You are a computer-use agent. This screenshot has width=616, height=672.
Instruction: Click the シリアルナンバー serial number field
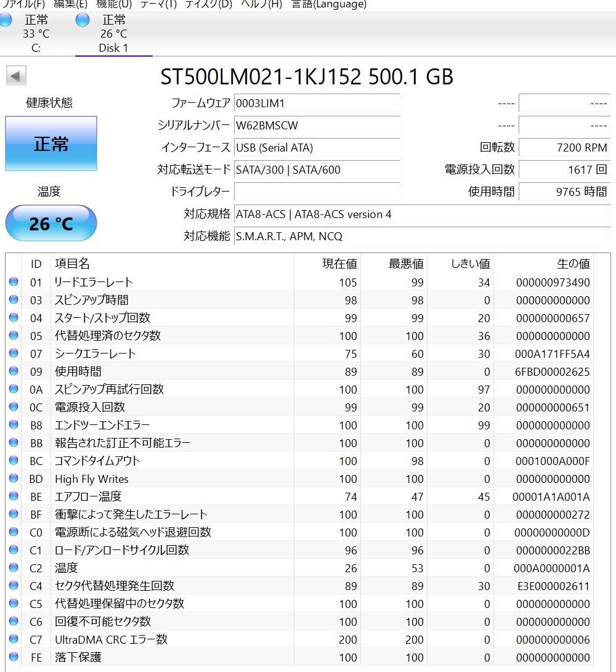[x=317, y=126]
